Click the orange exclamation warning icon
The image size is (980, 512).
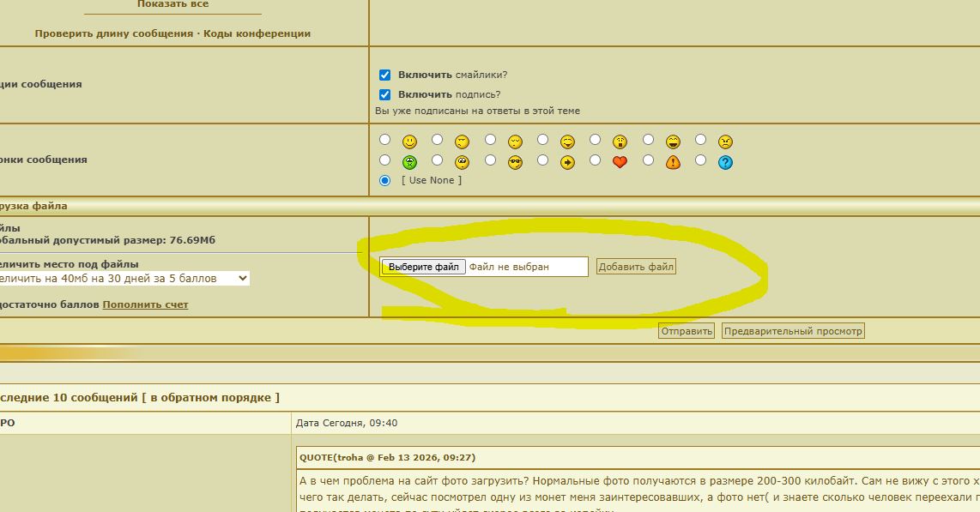pyautogui.click(x=673, y=162)
